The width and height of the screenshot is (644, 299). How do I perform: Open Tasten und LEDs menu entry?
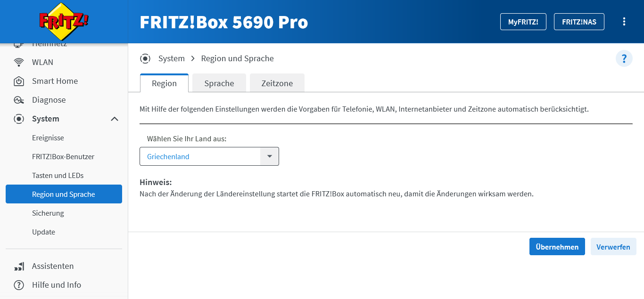[58, 175]
